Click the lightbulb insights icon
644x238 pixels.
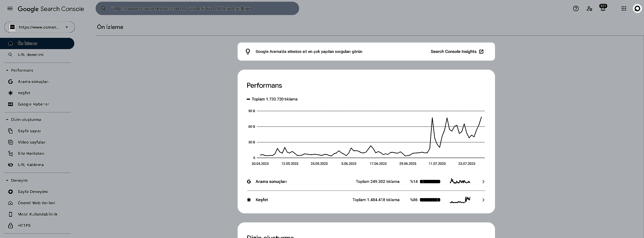(x=248, y=52)
